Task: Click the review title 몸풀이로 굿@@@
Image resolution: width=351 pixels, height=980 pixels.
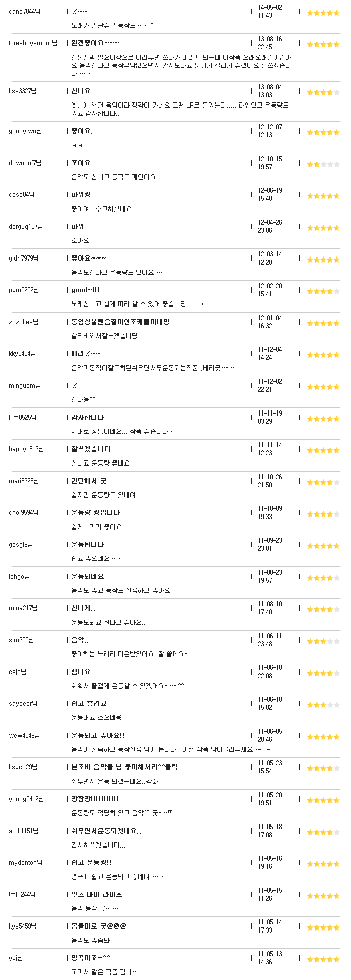Action: pyautogui.click(x=98, y=926)
